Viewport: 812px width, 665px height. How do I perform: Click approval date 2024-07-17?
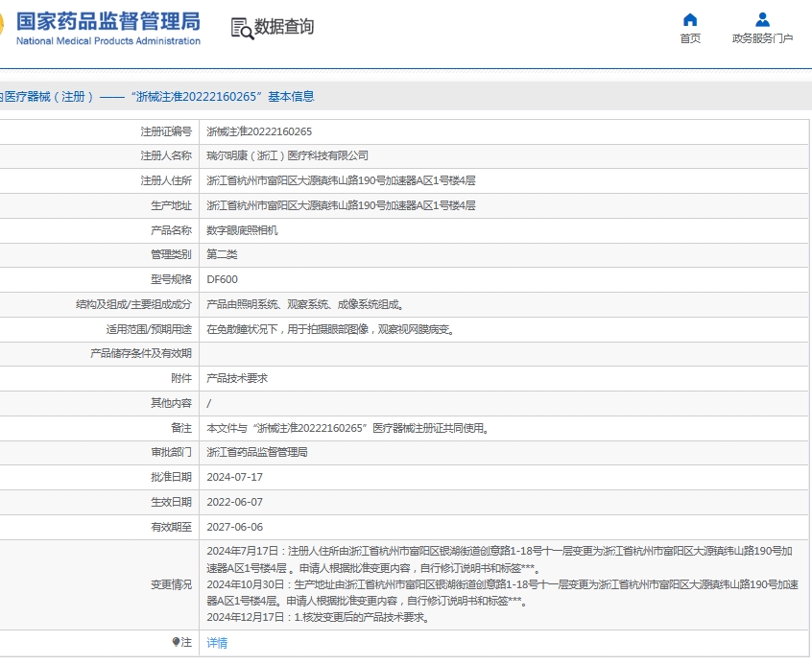[234, 477]
